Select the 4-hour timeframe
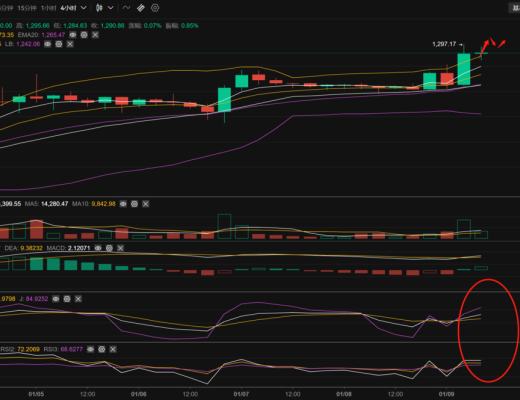The image size is (520, 400). pyautogui.click(x=69, y=8)
